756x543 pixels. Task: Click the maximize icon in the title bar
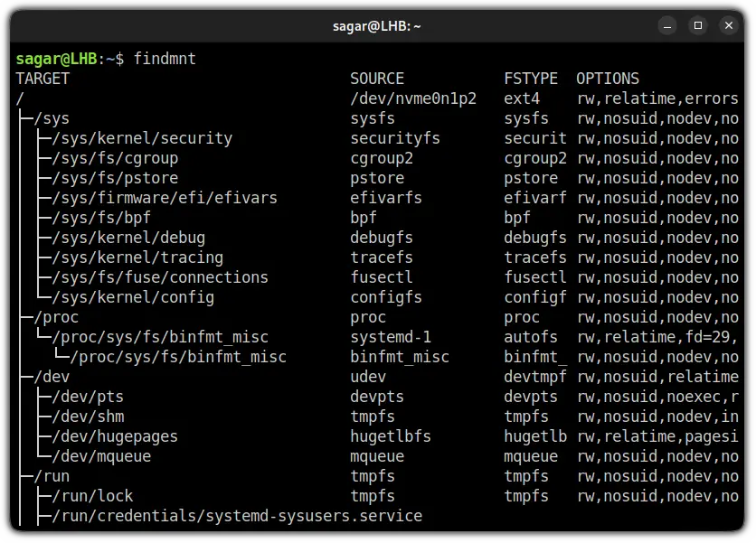pyautogui.click(x=697, y=25)
